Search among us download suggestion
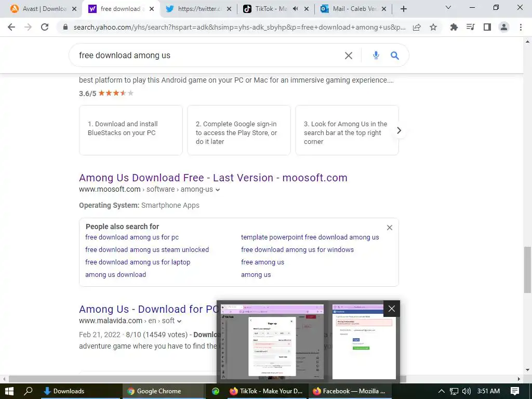Viewport: 532px width, 399px height. click(116, 274)
